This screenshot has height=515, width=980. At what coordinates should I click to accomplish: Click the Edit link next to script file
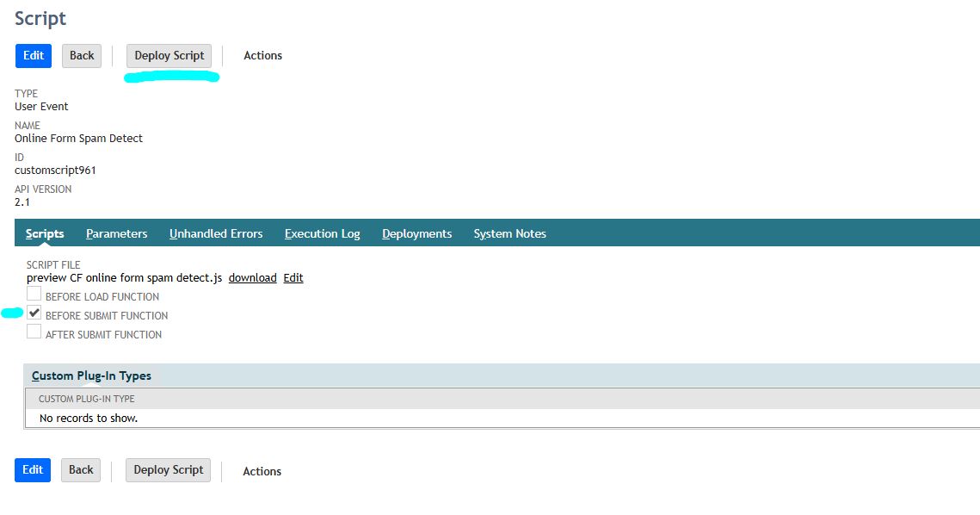tap(293, 278)
